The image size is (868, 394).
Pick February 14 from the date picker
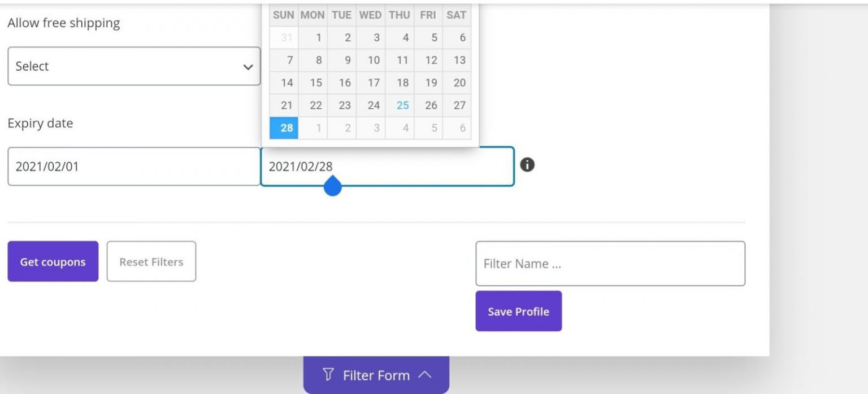pyautogui.click(x=284, y=82)
